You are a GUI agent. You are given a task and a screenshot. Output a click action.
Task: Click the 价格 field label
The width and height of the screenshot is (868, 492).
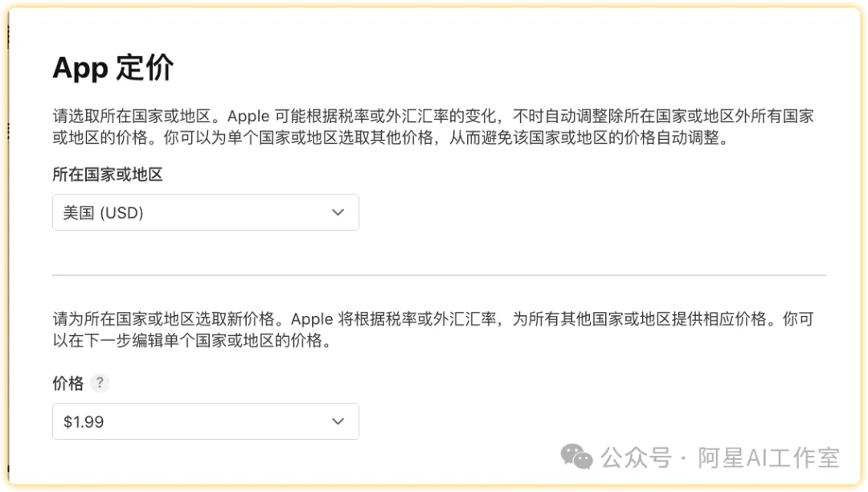(68, 383)
